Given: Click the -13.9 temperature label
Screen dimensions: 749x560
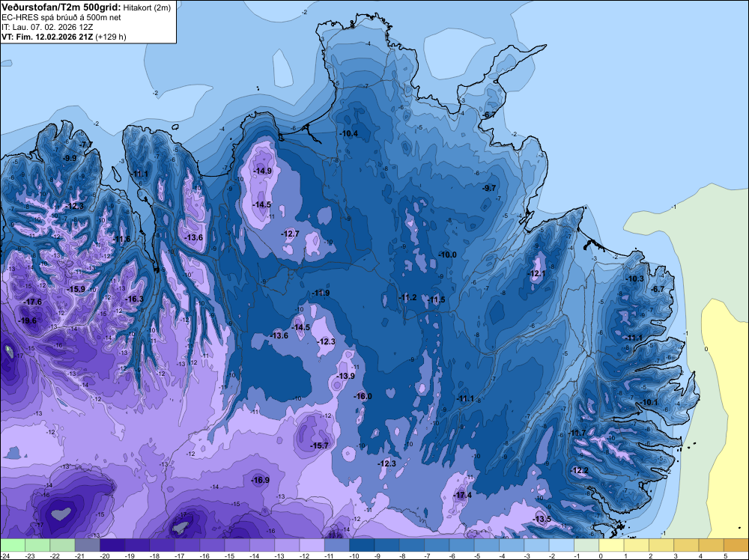Looking at the screenshot, I should coord(346,376).
